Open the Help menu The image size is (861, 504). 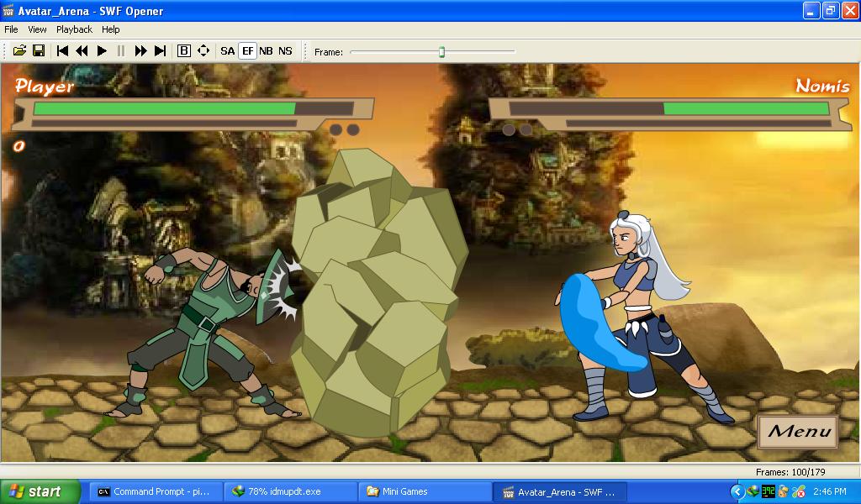coord(110,29)
